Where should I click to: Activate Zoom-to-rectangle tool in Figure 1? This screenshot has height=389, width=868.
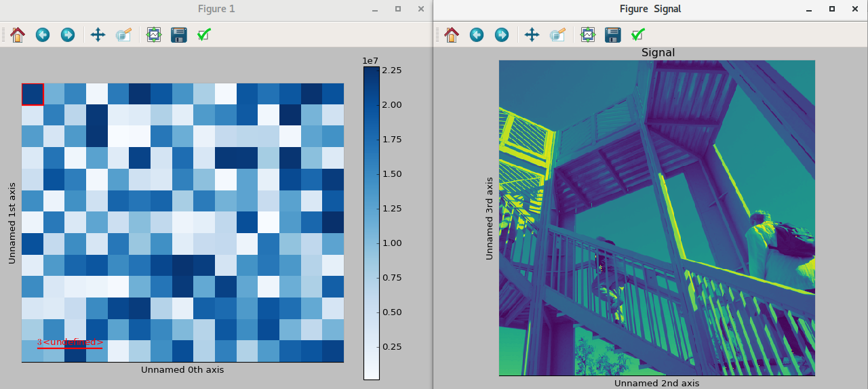123,35
